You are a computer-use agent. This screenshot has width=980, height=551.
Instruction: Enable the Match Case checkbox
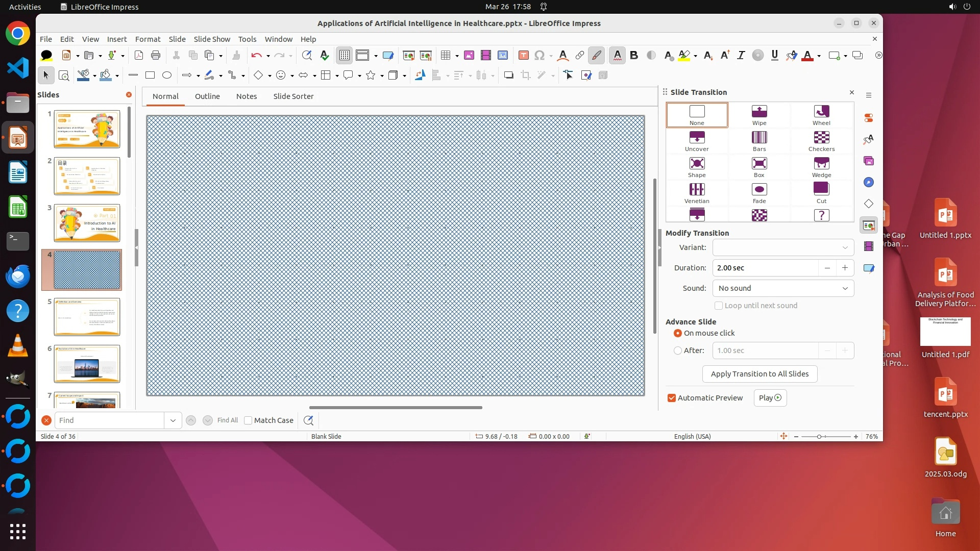[248, 420]
